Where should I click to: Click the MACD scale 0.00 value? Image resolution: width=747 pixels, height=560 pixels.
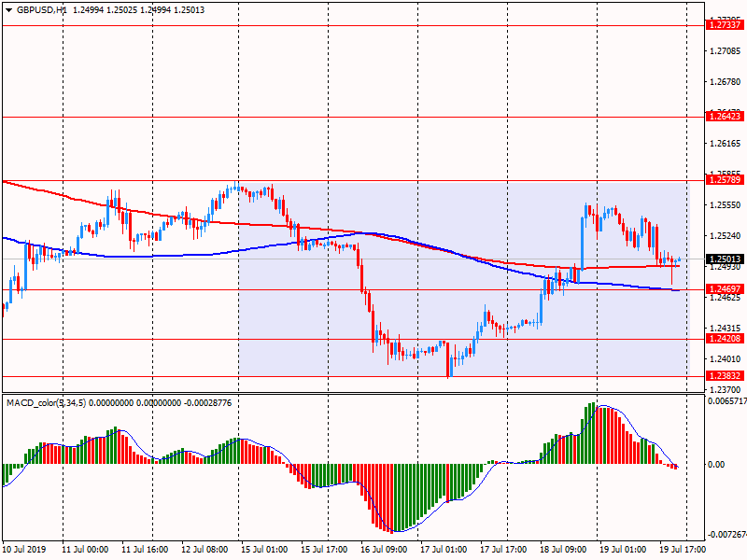tap(716, 464)
